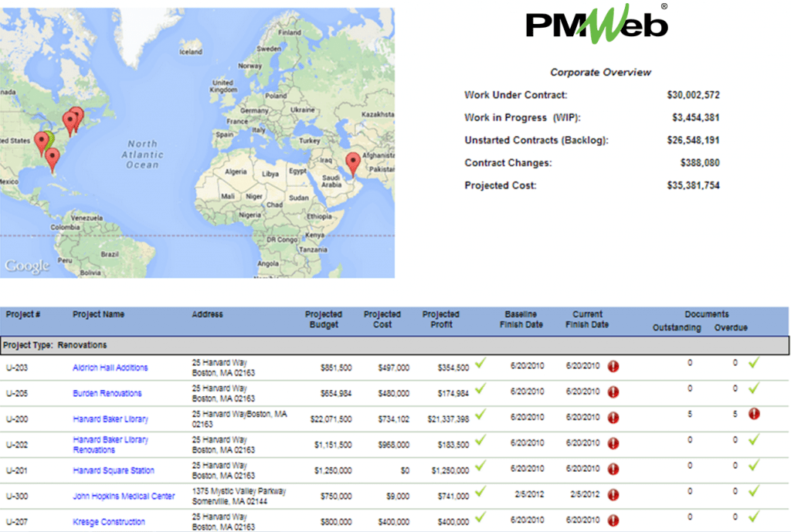
Task: Click the 1375 Mystic Valley Parkway address
Action: 239,496
